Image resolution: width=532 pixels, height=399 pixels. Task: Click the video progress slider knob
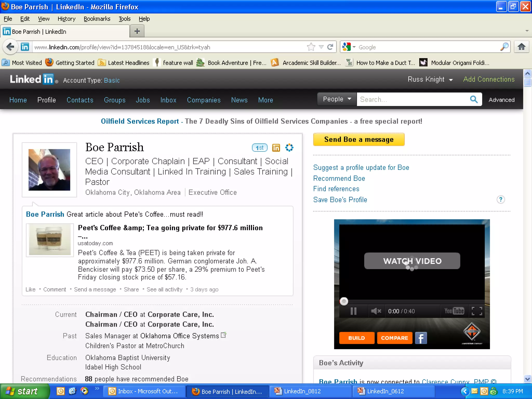344,301
